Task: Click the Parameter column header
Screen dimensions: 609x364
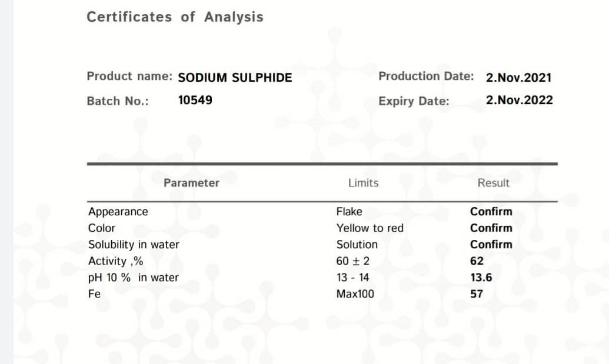Action: point(191,183)
